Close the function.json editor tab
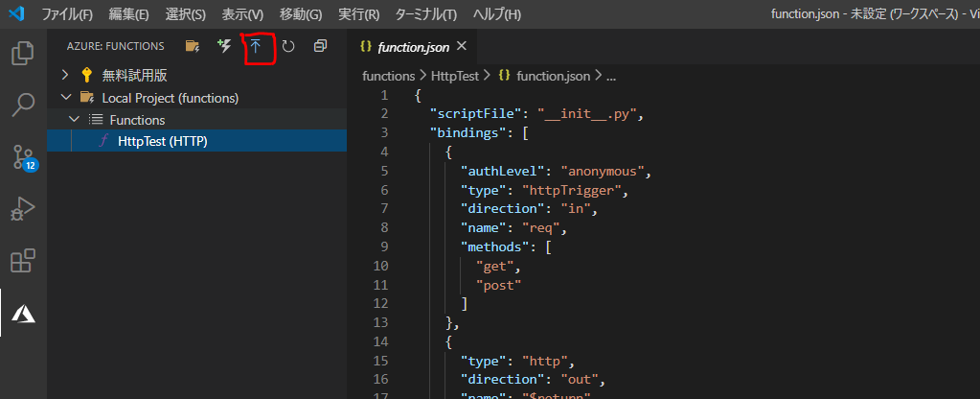This screenshot has width=980, height=399. [x=462, y=46]
